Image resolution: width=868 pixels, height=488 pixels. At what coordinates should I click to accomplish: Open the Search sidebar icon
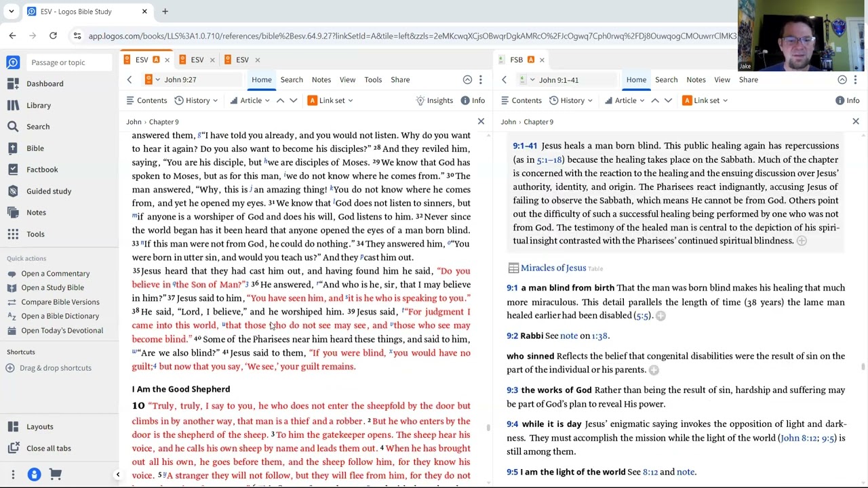coord(13,127)
